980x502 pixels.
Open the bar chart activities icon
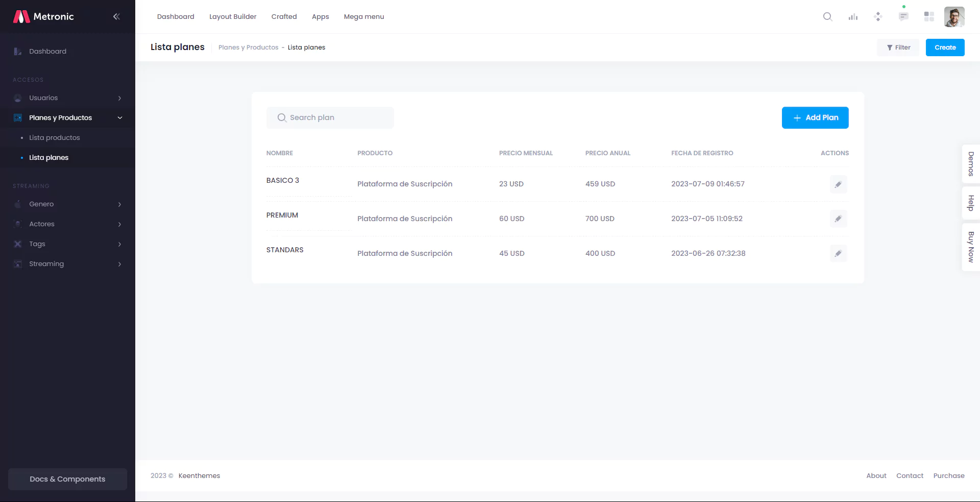(x=853, y=17)
